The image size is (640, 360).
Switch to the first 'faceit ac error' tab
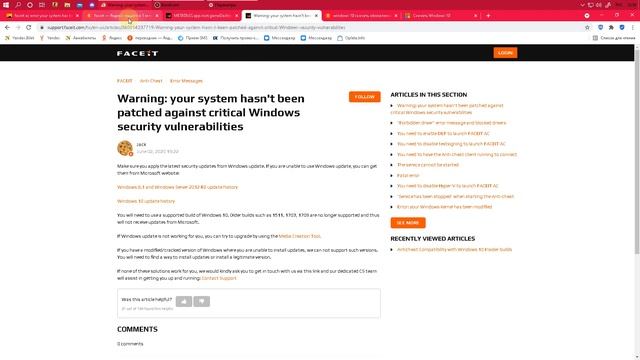(x=42, y=16)
